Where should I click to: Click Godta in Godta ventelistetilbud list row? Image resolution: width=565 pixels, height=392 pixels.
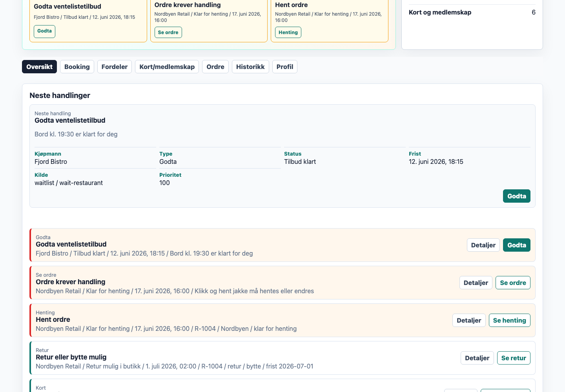(517, 245)
